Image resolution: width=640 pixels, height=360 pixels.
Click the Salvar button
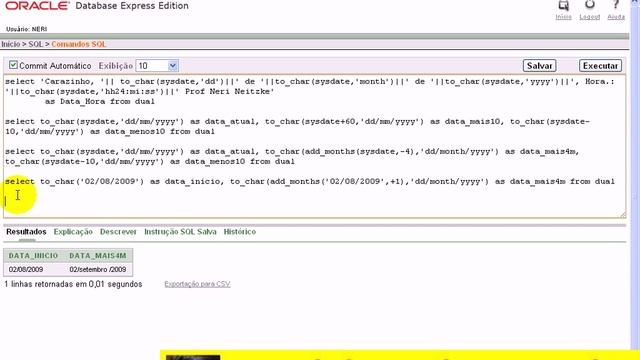tap(539, 66)
